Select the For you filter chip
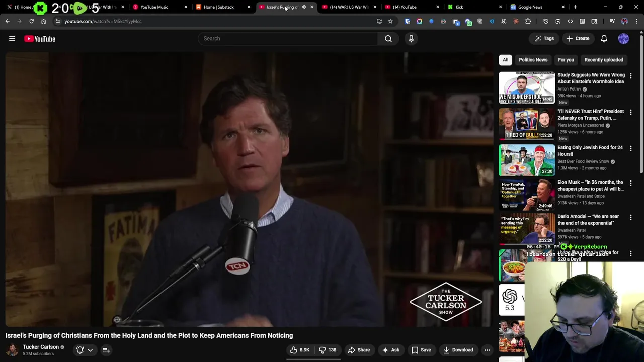 [566, 60]
